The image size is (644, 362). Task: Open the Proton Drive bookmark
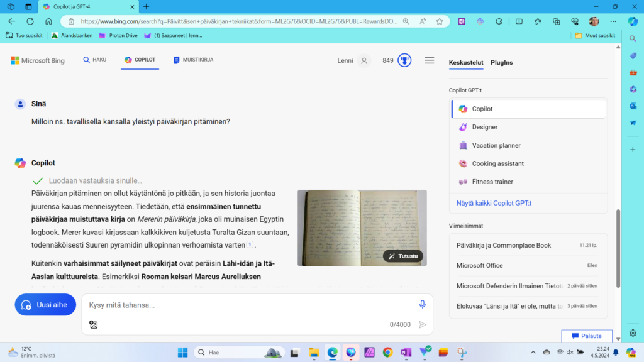[118, 36]
